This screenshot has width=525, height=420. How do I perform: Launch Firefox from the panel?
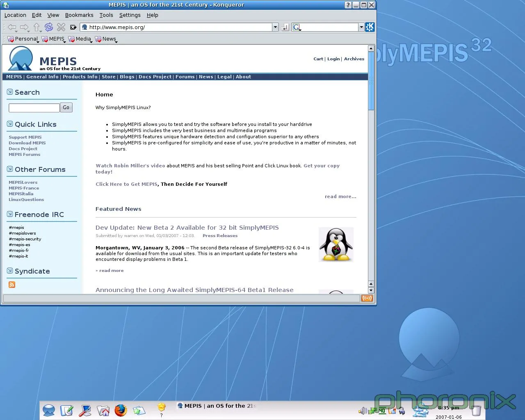click(121, 410)
